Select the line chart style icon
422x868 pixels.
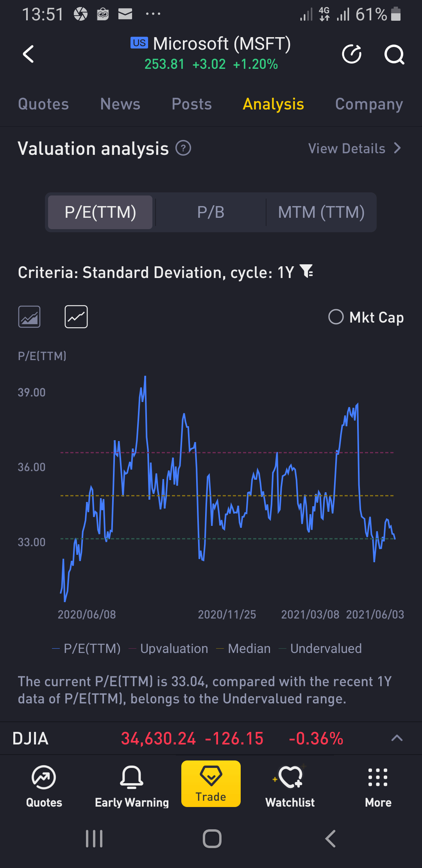(76, 317)
